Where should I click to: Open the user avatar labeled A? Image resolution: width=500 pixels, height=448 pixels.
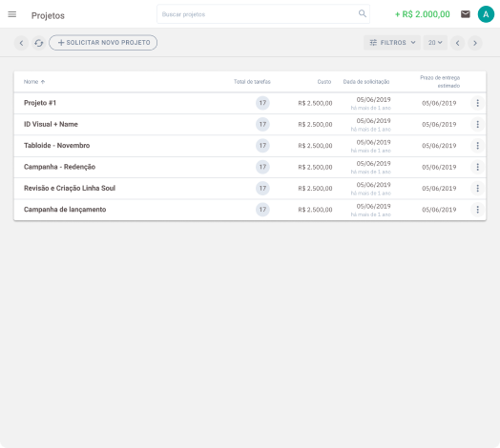(x=486, y=14)
